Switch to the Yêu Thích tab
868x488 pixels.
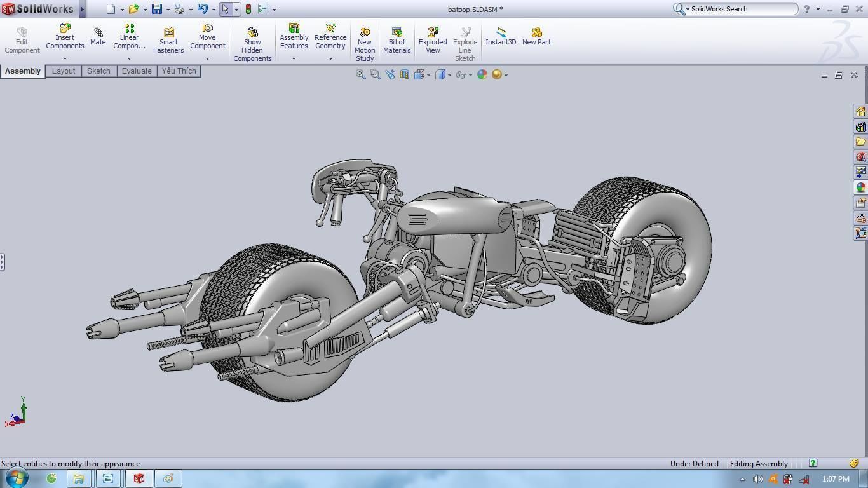click(179, 71)
